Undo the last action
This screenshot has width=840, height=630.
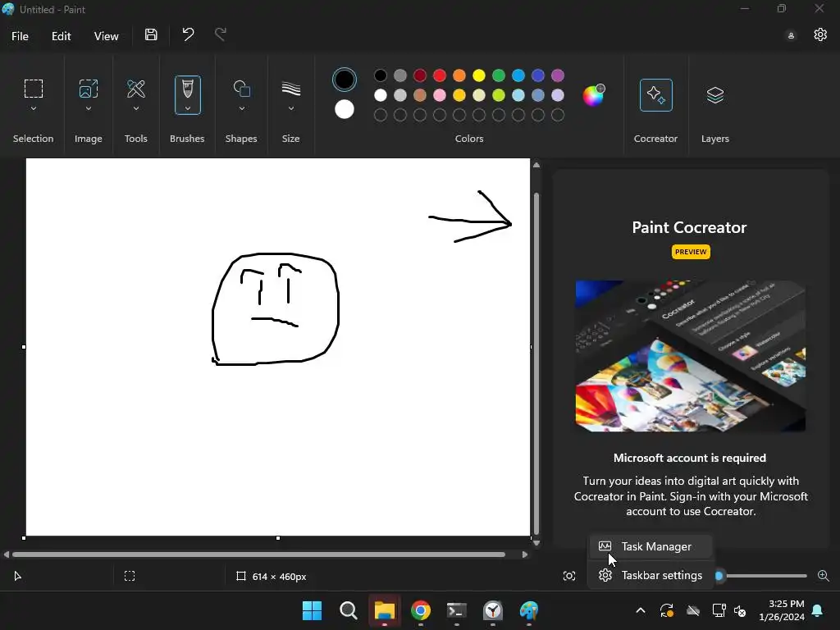(188, 34)
